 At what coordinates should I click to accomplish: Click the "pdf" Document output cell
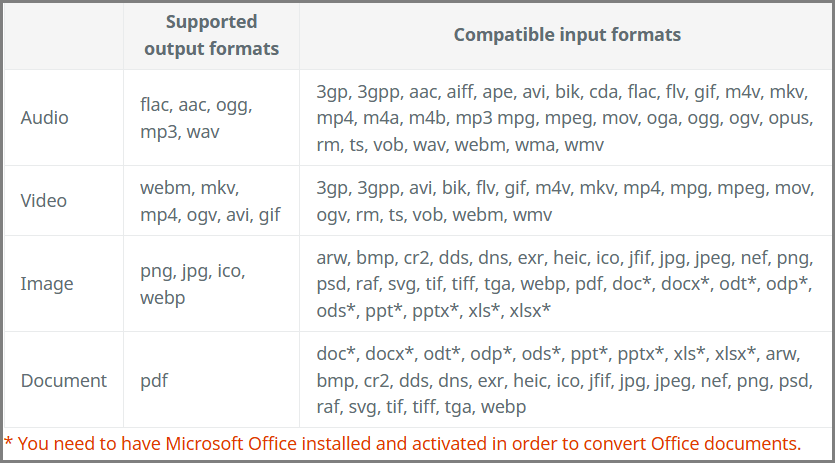(155, 381)
